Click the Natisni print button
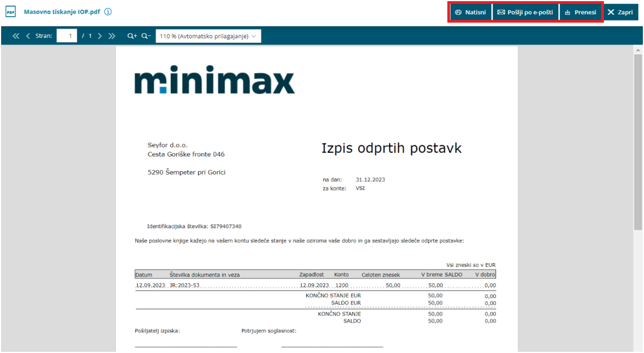Screen dimensions: 644x353 point(471,13)
